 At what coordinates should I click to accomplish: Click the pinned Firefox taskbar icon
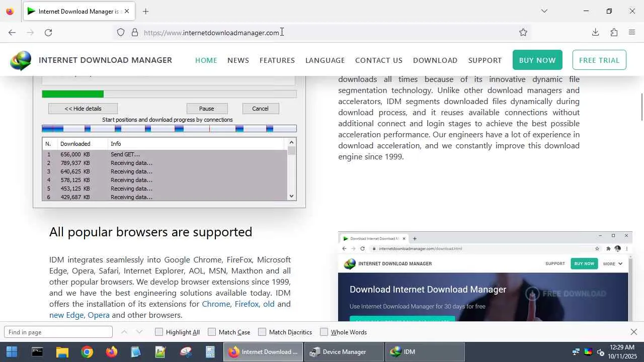coord(111,352)
